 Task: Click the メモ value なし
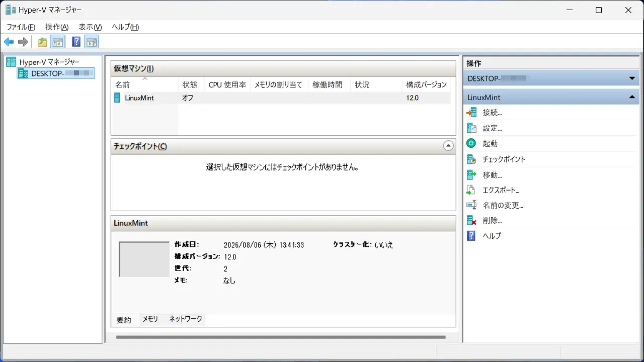coord(229,281)
